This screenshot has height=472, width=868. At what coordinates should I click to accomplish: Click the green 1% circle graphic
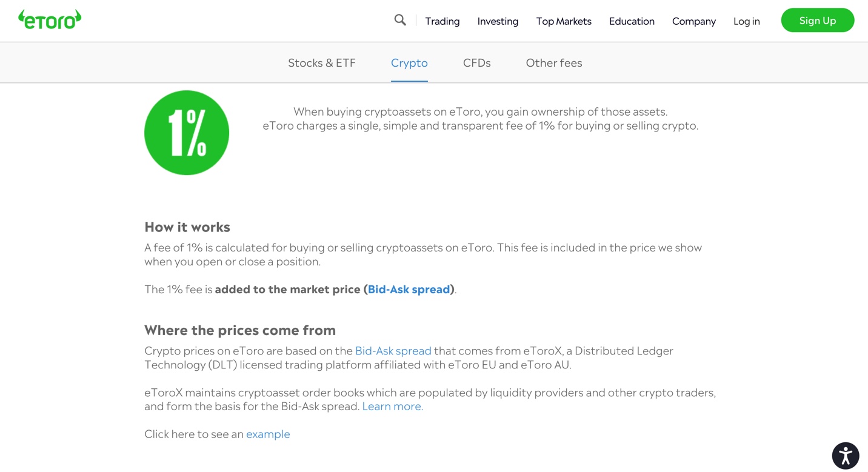[x=187, y=133]
